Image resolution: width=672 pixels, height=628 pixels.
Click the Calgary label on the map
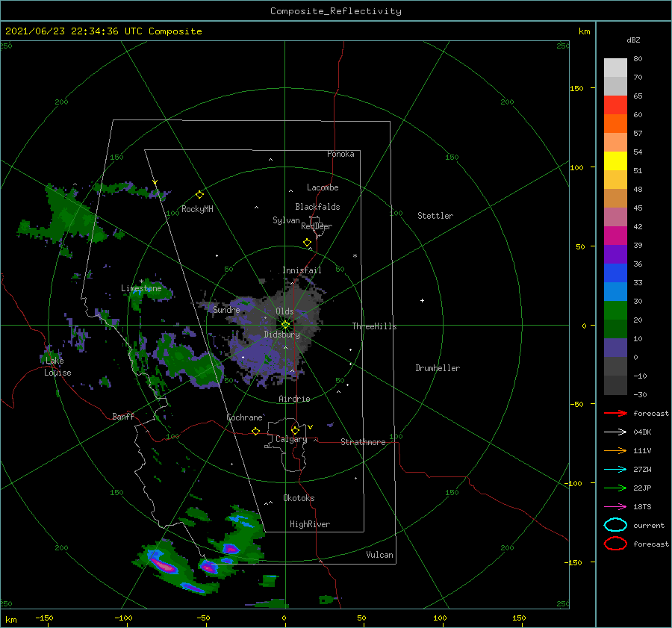point(291,439)
